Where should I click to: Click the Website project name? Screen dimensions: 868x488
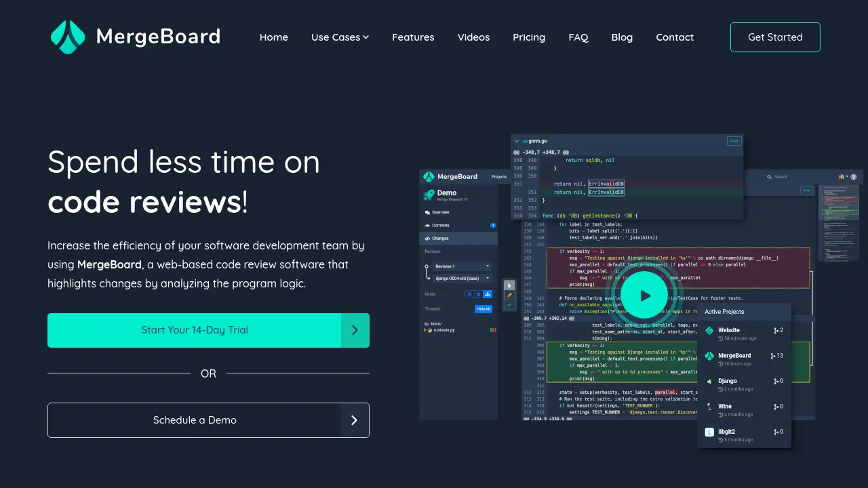(730, 330)
